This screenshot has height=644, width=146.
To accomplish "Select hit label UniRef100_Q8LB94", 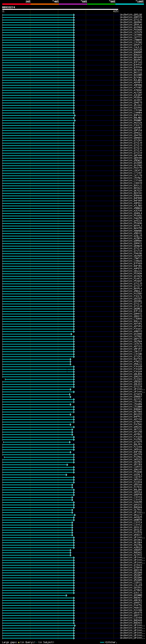I will (x=131, y=374).
